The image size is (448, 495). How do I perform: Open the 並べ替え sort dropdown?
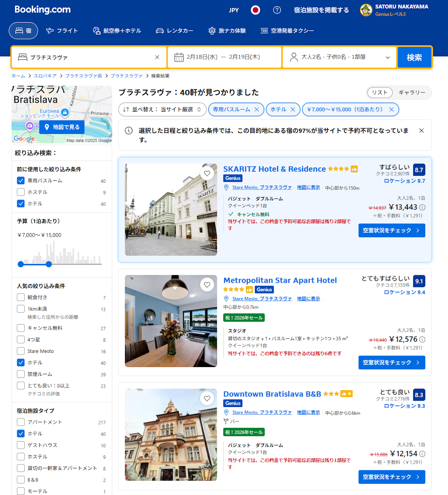(162, 109)
